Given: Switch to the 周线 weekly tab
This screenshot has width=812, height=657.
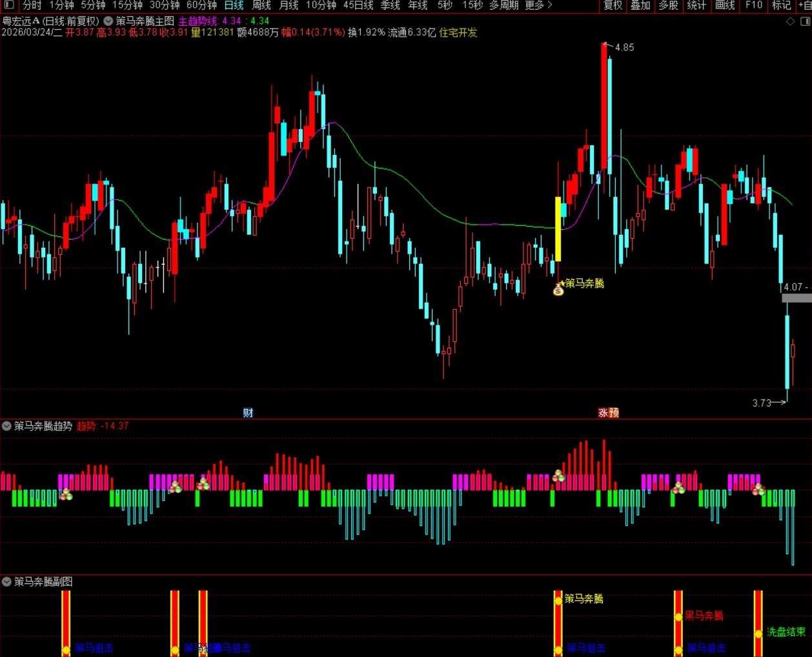Looking at the screenshot, I should [x=261, y=5].
